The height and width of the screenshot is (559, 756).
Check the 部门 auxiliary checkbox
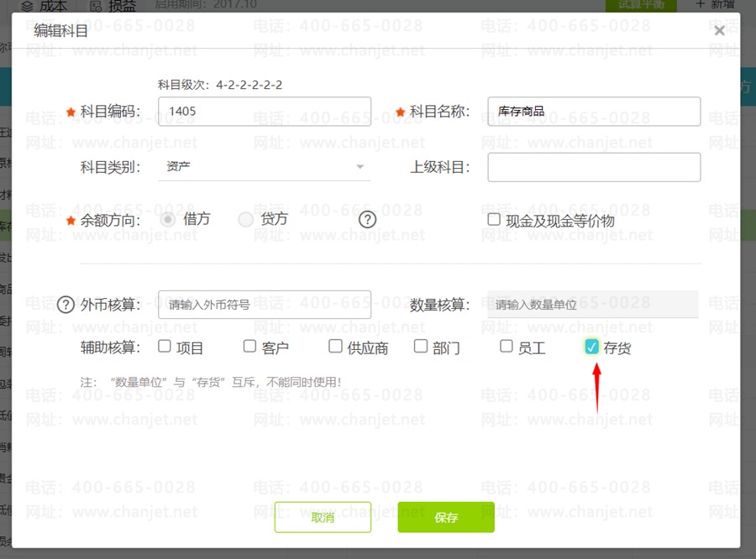(x=421, y=346)
